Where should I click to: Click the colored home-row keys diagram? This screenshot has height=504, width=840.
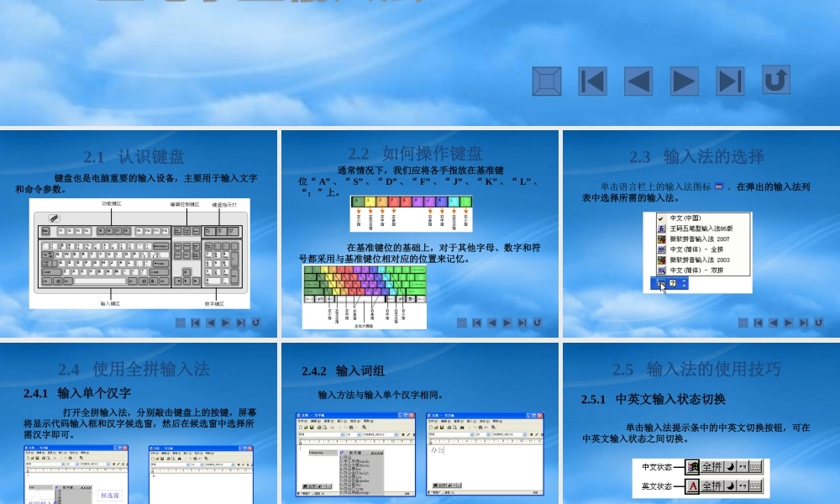411,213
